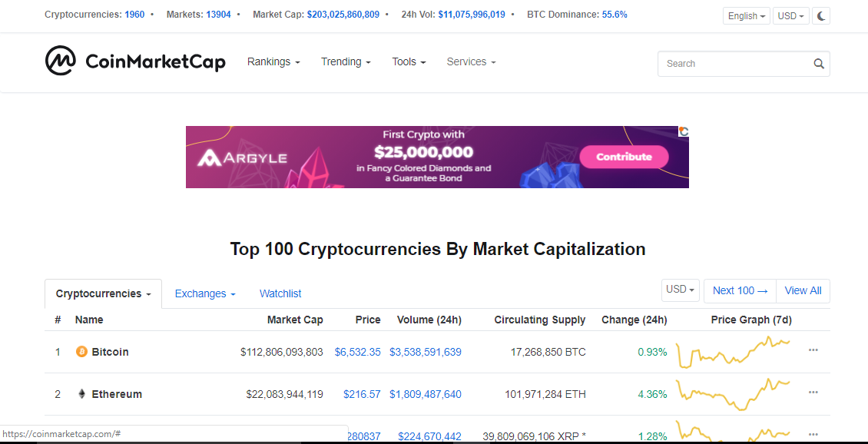
Task: Click the View All button
Action: point(803,290)
